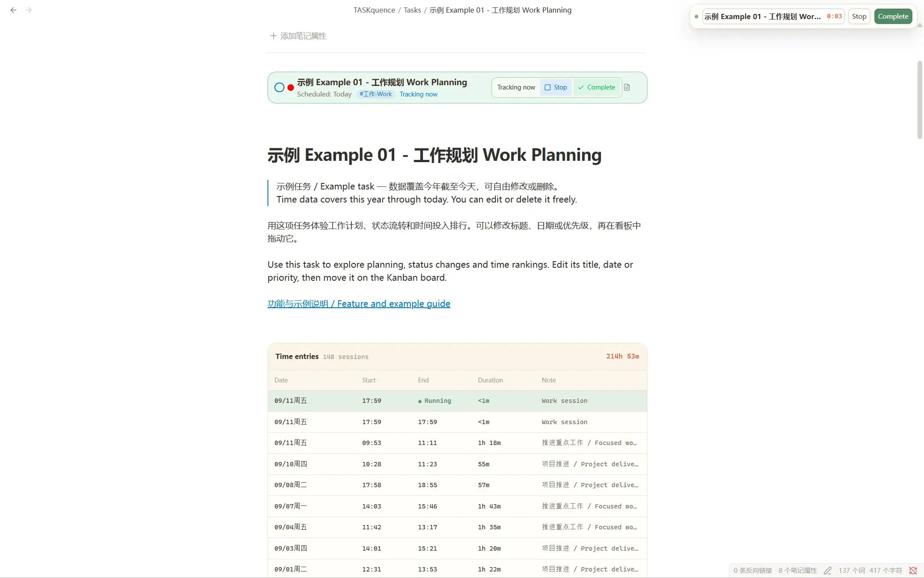The width and height of the screenshot is (924, 578).
Task: Select the 09/10周四 entry row
Action: tap(457, 464)
